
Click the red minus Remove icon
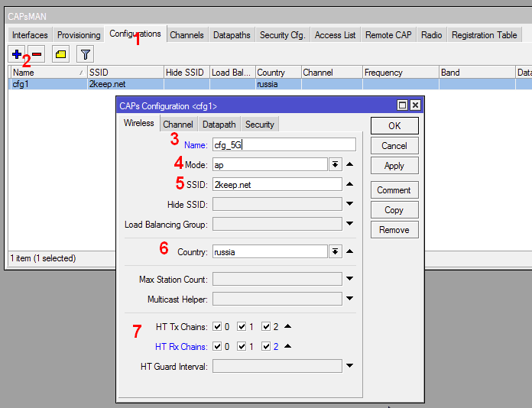click(x=36, y=54)
